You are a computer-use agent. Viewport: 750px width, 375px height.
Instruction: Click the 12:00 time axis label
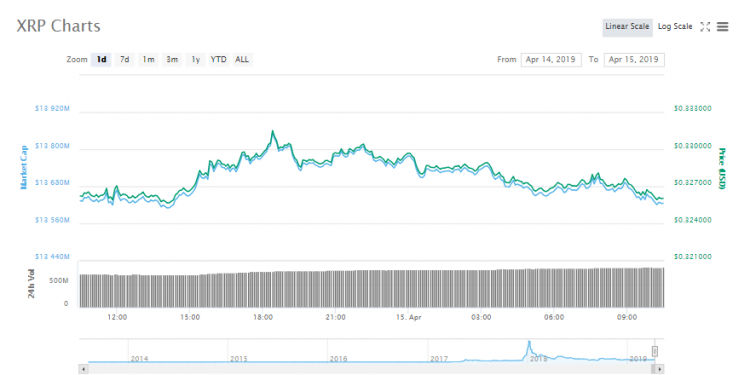117,317
